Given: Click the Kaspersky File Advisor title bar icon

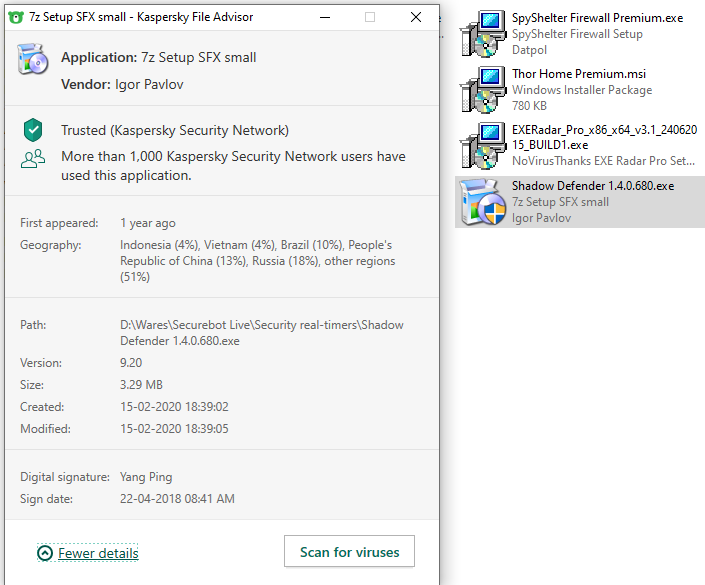Looking at the screenshot, I should pos(17,17).
